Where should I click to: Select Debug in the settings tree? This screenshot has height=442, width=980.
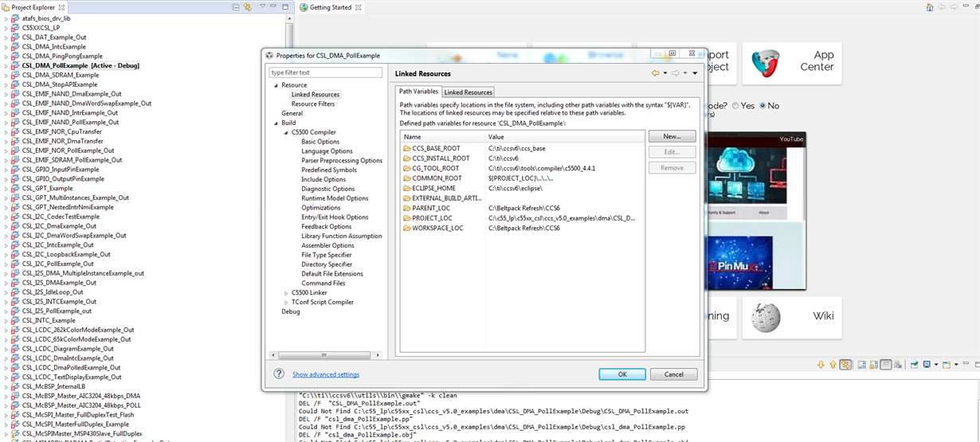(291, 311)
